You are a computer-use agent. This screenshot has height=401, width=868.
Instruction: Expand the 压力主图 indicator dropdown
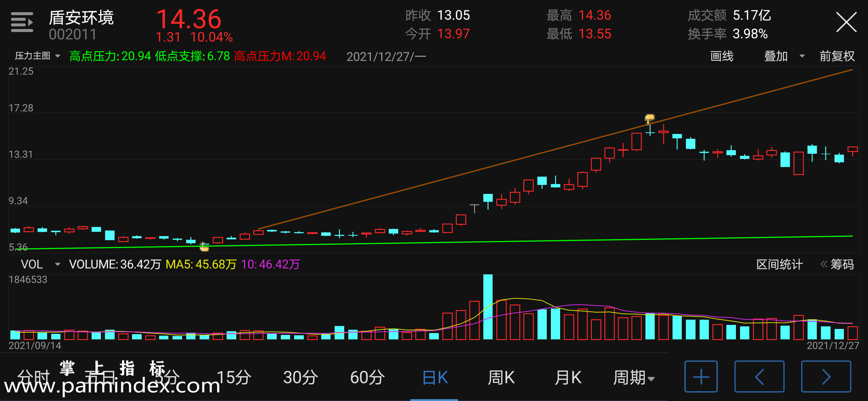click(x=37, y=56)
